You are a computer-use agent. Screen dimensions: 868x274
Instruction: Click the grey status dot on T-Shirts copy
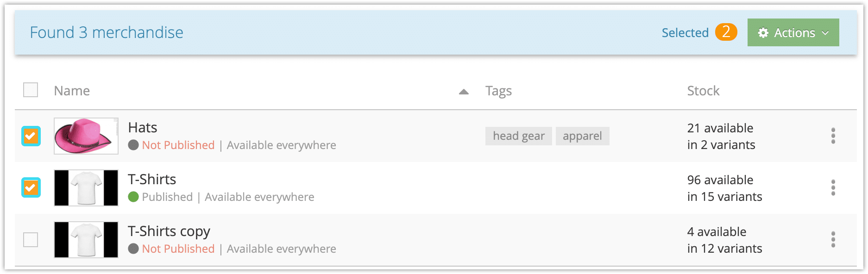(133, 249)
